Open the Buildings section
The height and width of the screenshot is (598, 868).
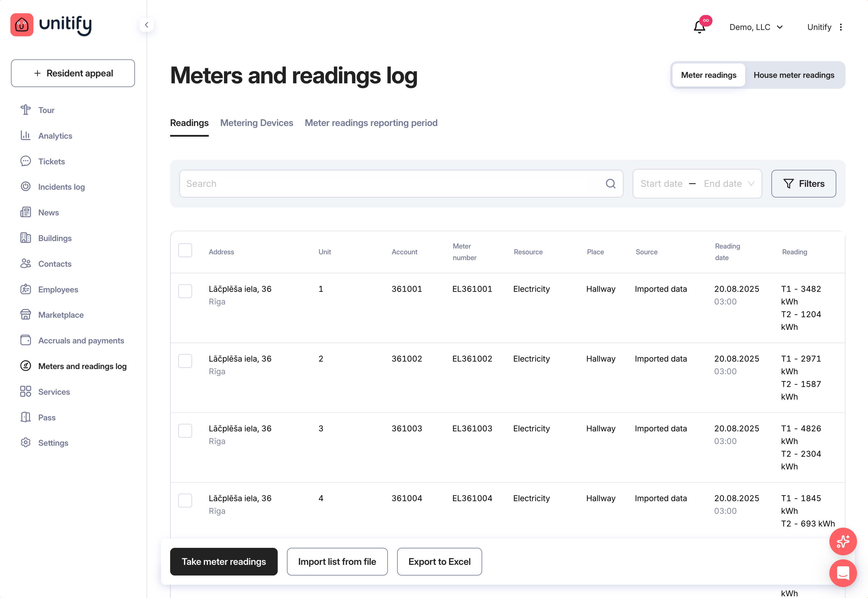click(x=55, y=238)
